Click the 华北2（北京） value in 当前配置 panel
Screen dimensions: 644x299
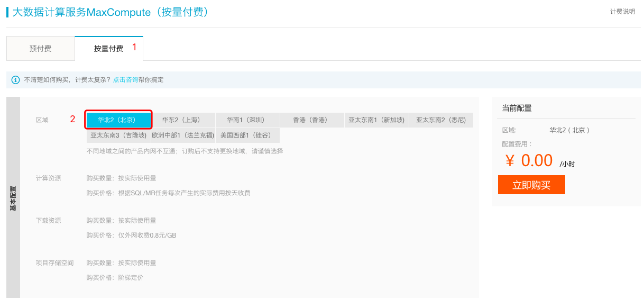569,130
